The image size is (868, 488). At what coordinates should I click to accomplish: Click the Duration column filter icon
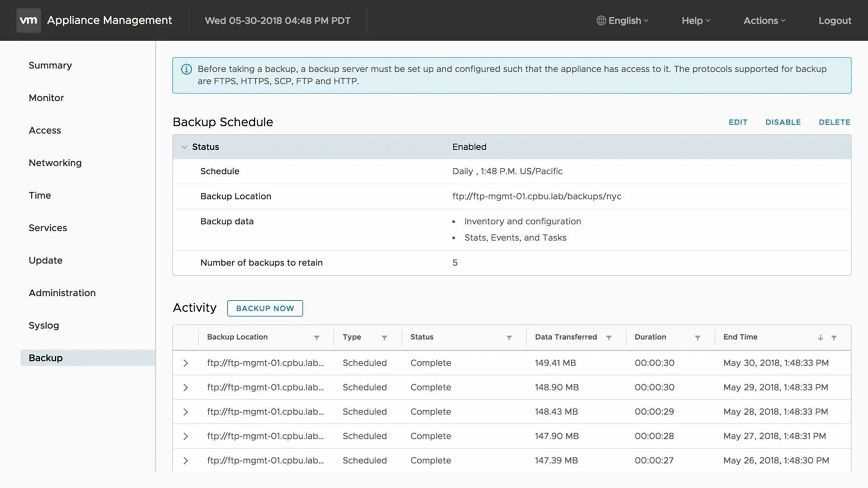pos(697,338)
